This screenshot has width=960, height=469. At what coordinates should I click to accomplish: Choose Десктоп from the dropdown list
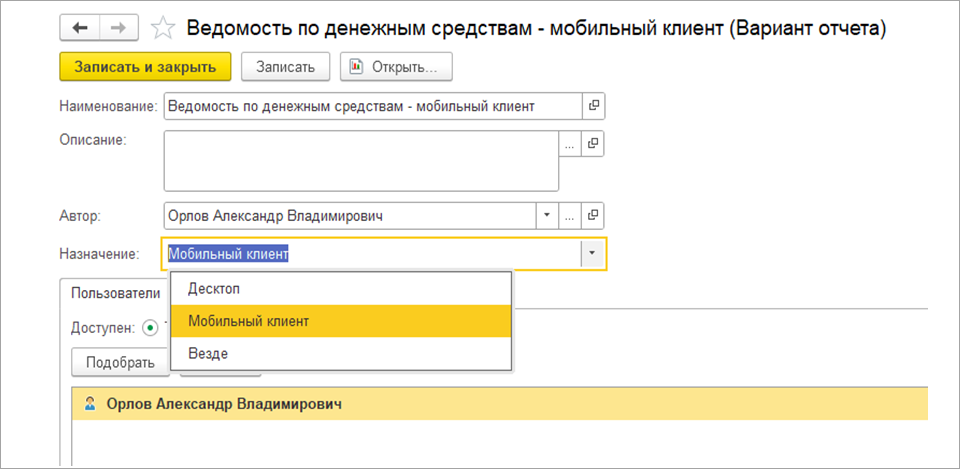[x=214, y=288]
